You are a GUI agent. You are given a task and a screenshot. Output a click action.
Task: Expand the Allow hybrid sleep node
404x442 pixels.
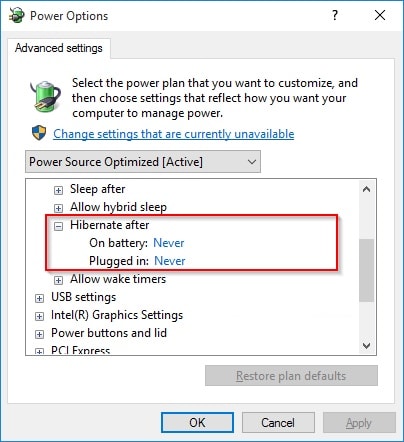(x=58, y=208)
